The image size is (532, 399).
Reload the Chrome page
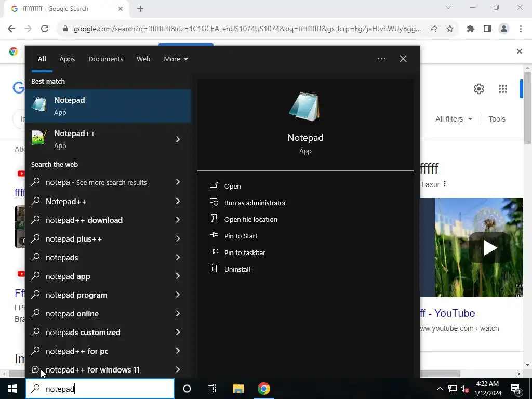tap(45, 29)
